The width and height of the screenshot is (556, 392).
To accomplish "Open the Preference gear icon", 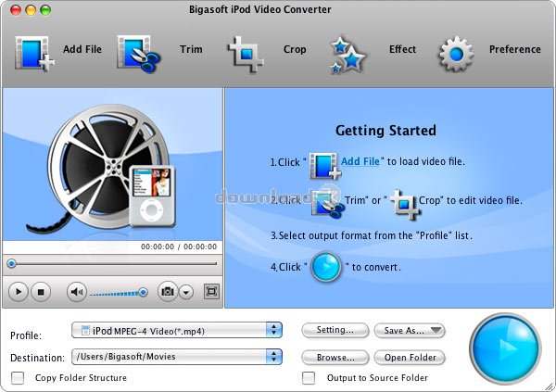I will pyautogui.click(x=456, y=54).
